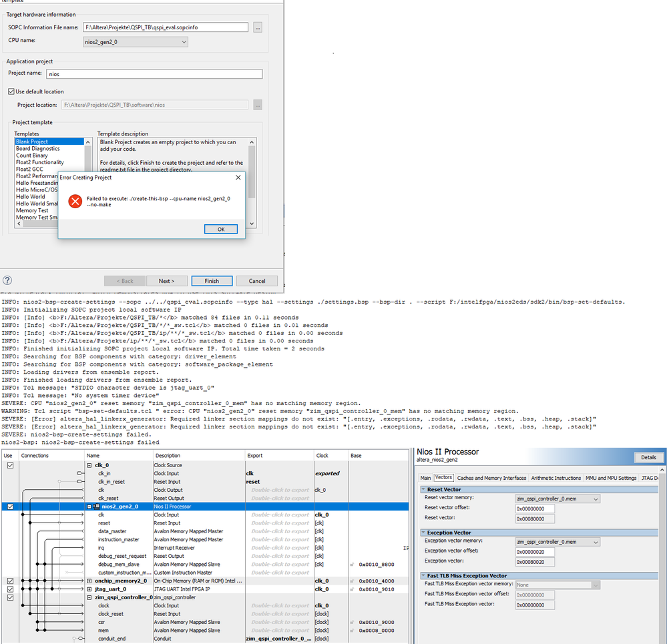This screenshot has width=667, height=644.
Task: Toggle the onchip_memory2_0 Use checkbox
Action: [x=10, y=581]
